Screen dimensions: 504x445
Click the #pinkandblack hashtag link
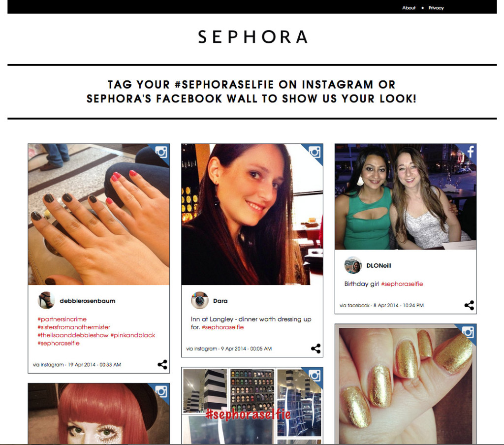pyautogui.click(x=133, y=335)
